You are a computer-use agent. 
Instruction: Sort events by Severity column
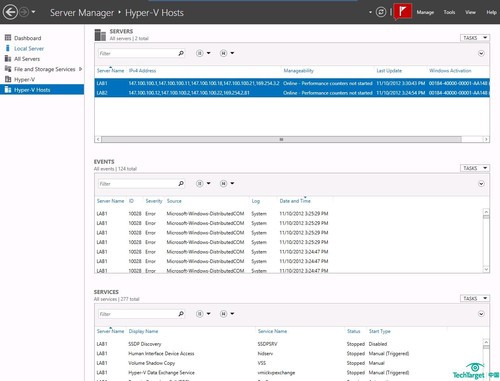pyautogui.click(x=154, y=201)
